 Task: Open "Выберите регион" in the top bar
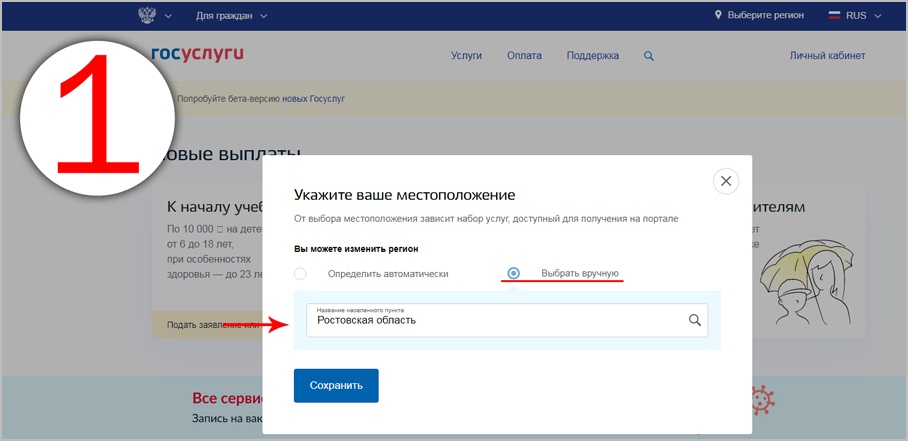click(766, 16)
